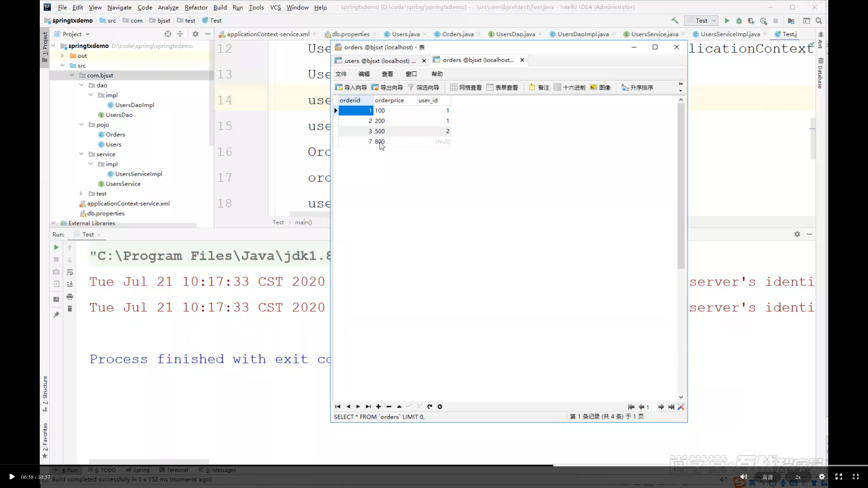Clear console with trash icon
The width and height of the screenshot is (868, 488).
coord(70,309)
